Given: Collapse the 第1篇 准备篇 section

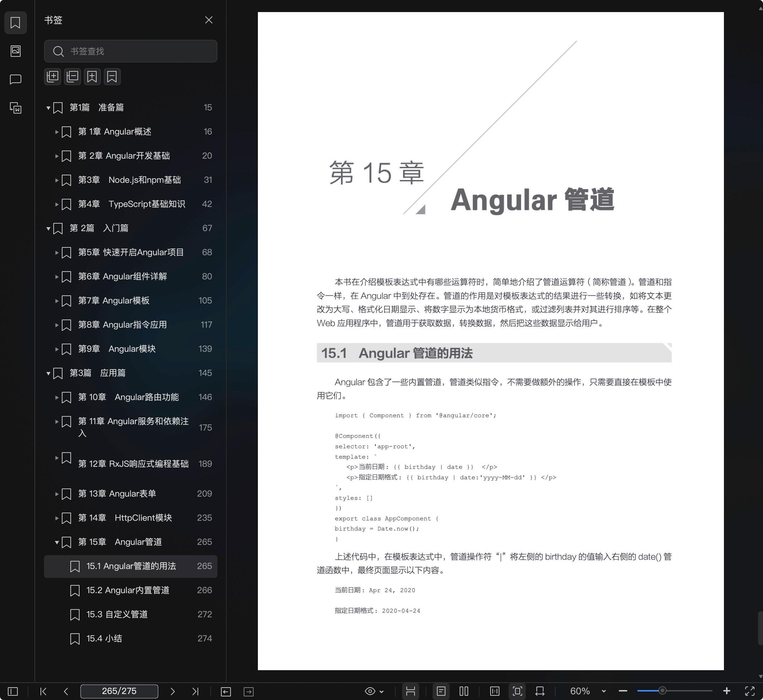Looking at the screenshot, I should pos(49,108).
